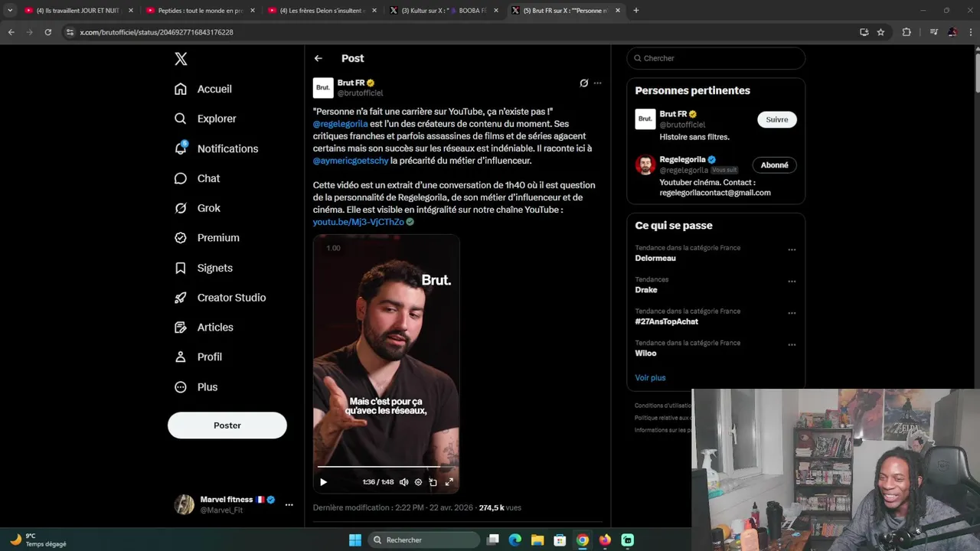Click the Voir plus link
This screenshot has height=551, width=980.
tap(650, 378)
